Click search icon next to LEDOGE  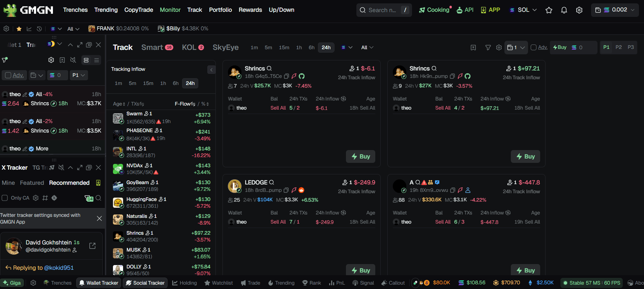[272, 182]
